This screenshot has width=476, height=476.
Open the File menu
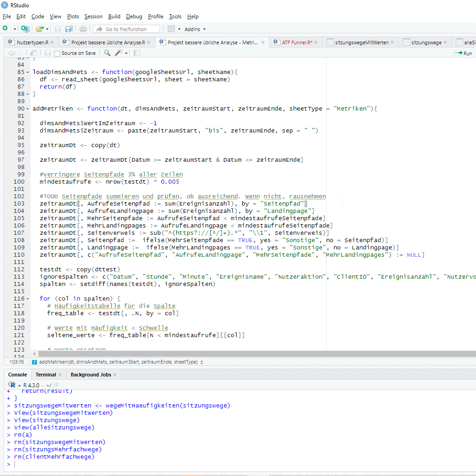click(7, 16)
